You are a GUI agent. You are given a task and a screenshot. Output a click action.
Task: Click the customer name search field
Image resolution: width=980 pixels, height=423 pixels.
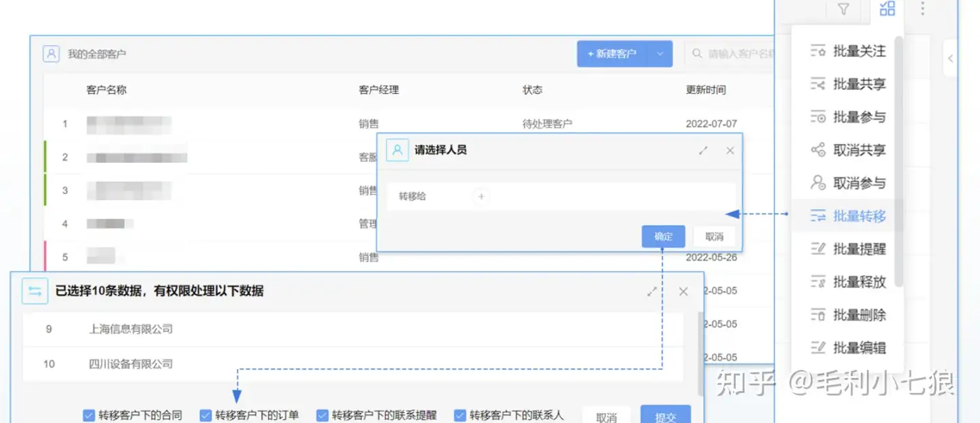728,54
